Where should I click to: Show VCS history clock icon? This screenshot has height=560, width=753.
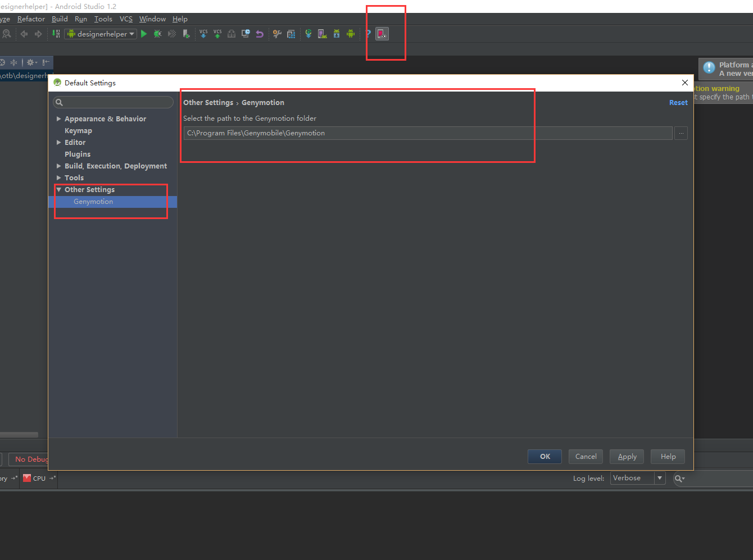tap(246, 34)
